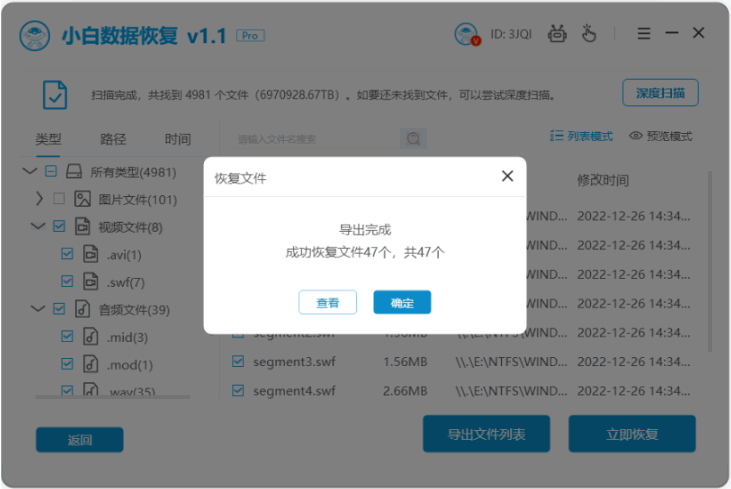Select the .mod(1) tree label
Viewport: 731px width, 489px height.
130,365
